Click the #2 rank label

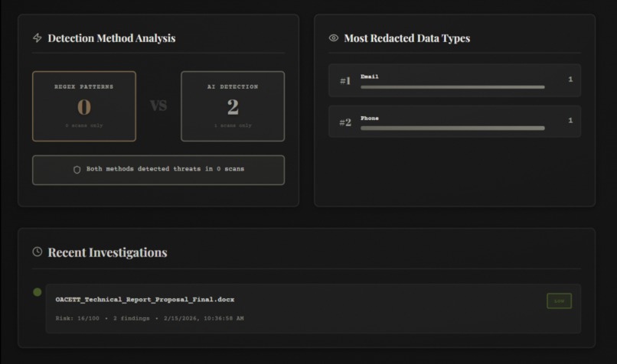click(x=345, y=122)
